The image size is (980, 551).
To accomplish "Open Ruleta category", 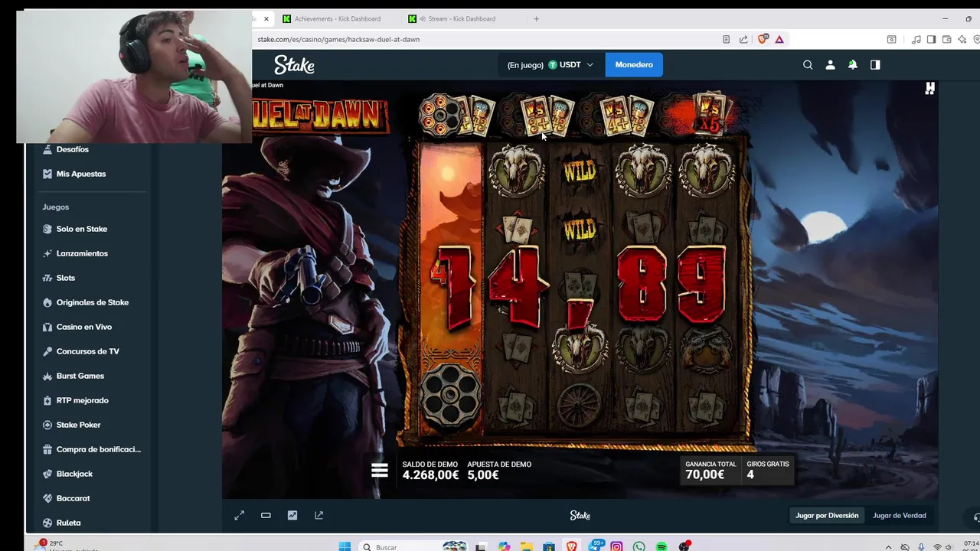I will [x=68, y=523].
